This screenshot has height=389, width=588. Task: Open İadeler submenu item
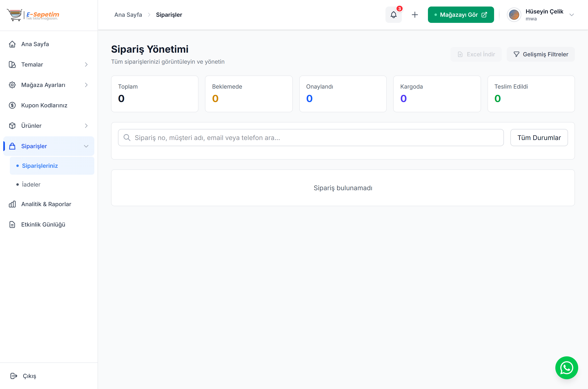point(52,184)
